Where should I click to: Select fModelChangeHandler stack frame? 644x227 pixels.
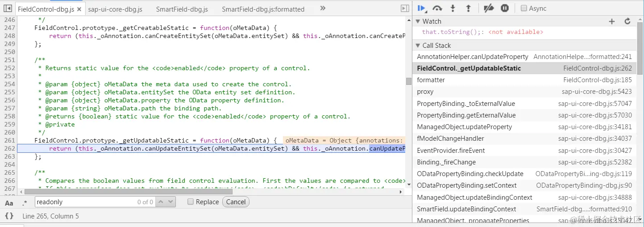coord(525,139)
